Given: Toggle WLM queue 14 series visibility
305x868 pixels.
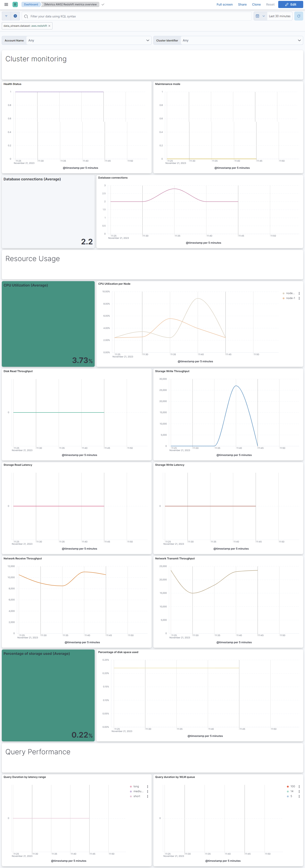Looking at the screenshot, I should click(x=292, y=791).
